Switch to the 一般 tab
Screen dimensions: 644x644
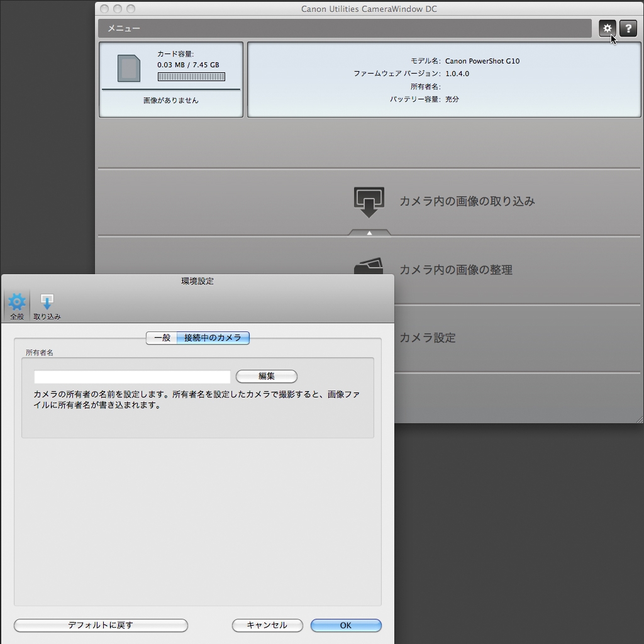coord(162,338)
